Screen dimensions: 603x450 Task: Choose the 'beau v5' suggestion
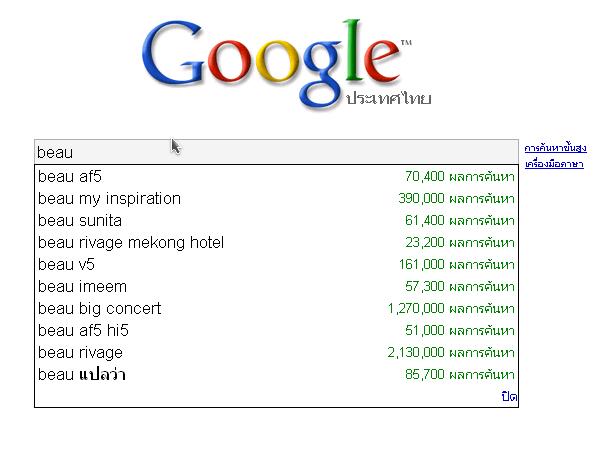[x=276, y=264]
